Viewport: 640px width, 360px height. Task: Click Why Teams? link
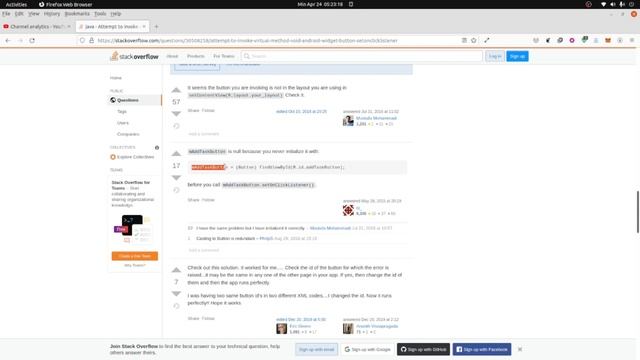pyautogui.click(x=135, y=265)
